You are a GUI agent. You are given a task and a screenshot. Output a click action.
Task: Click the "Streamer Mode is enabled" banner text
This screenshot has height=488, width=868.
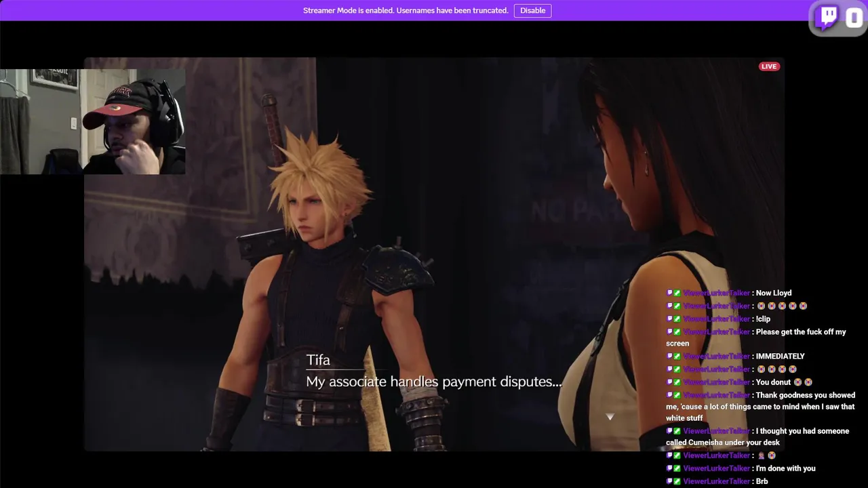[406, 10]
